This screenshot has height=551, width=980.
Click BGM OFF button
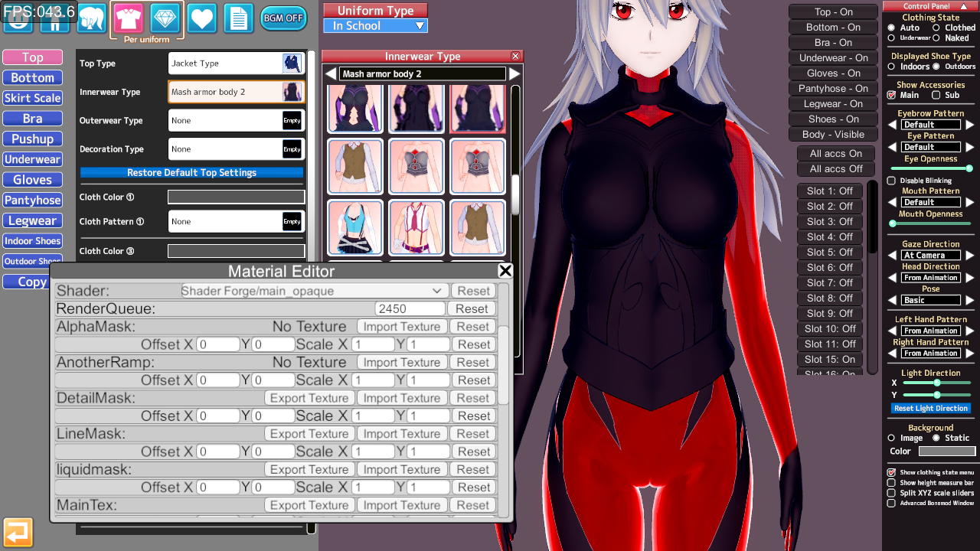283,18
